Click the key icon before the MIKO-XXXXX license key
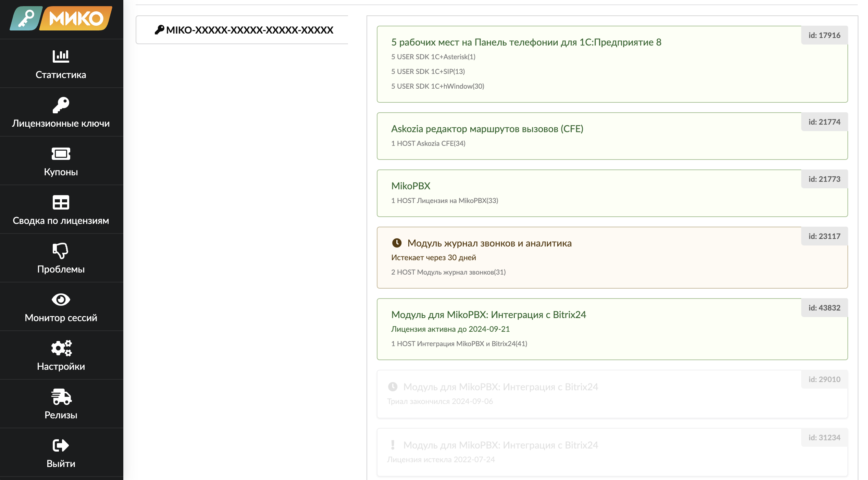This screenshot has height=480, width=868. point(159,30)
